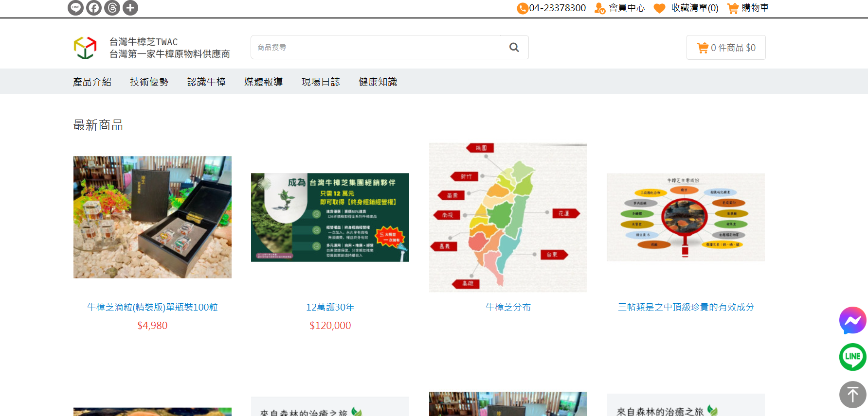Image resolution: width=868 pixels, height=416 pixels.
Task: Click the LINE social icon in top bar
Action: (75, 8)
